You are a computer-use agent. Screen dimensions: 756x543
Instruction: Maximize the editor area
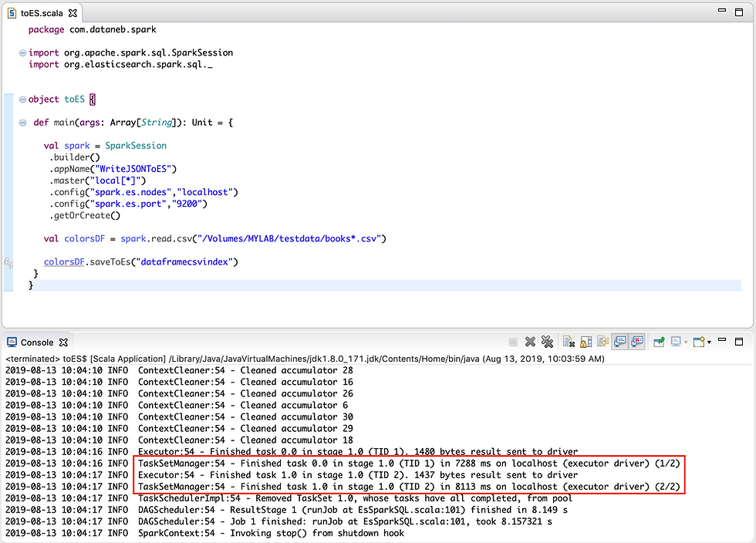[x=739, y=12]
